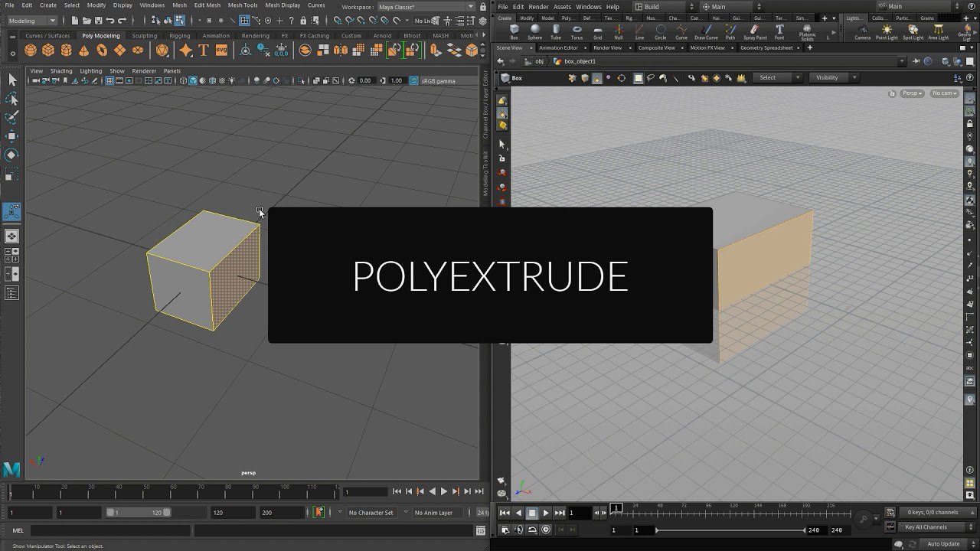This screenshot has width=980, height=551.
Task: Add an Area Light in Houdini
Action: coord(938,32)
